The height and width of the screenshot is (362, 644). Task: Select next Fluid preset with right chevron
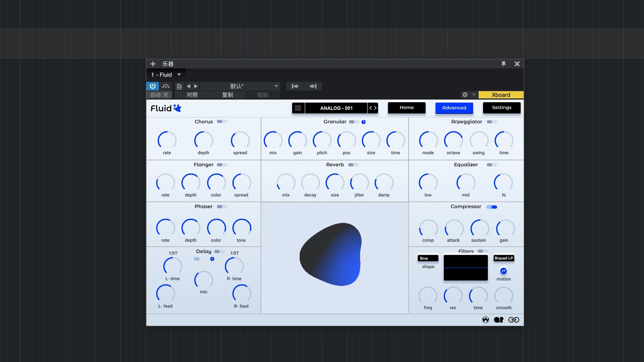coord(375,108)
